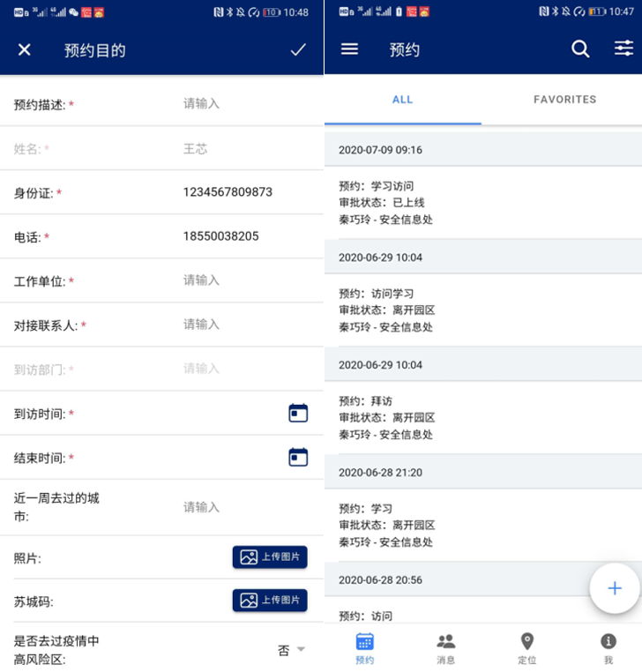
Task: Open calendar picker for 到访时间
Action: [298, 413]
